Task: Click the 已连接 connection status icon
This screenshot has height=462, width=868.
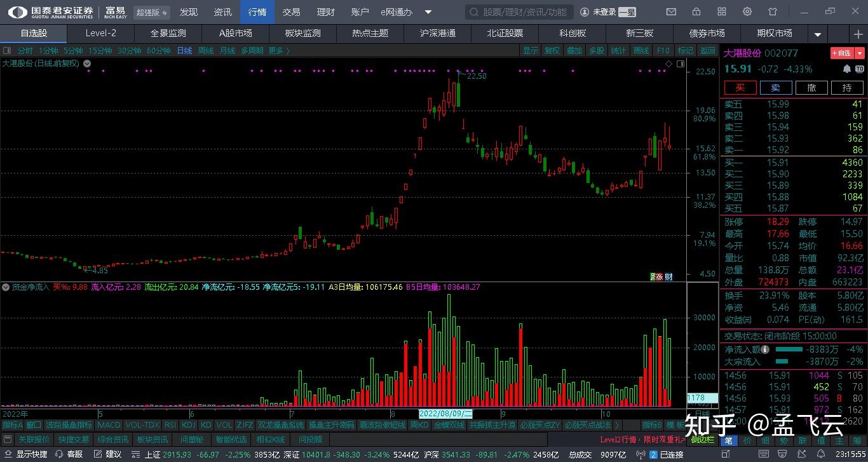Action: tap(653, 454)
